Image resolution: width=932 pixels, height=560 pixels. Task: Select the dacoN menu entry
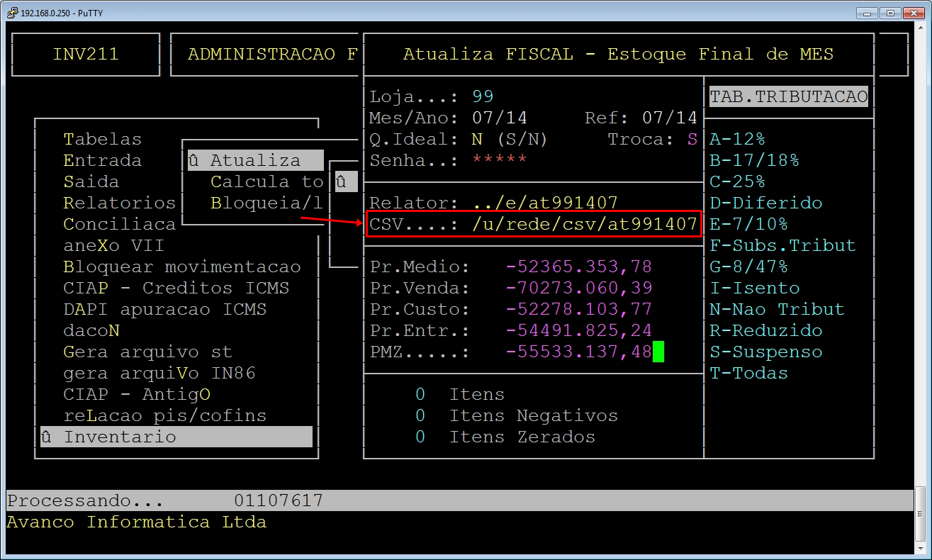pos(91,330)
